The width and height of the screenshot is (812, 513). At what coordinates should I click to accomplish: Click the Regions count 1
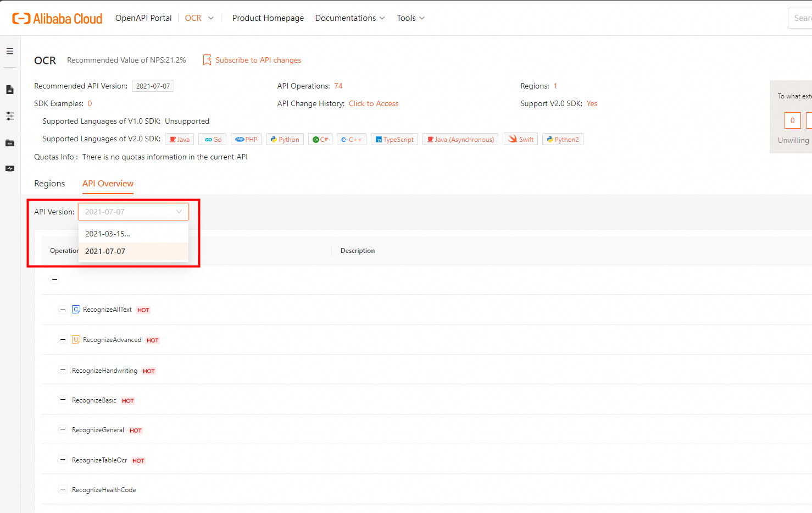tap(555, 86)
